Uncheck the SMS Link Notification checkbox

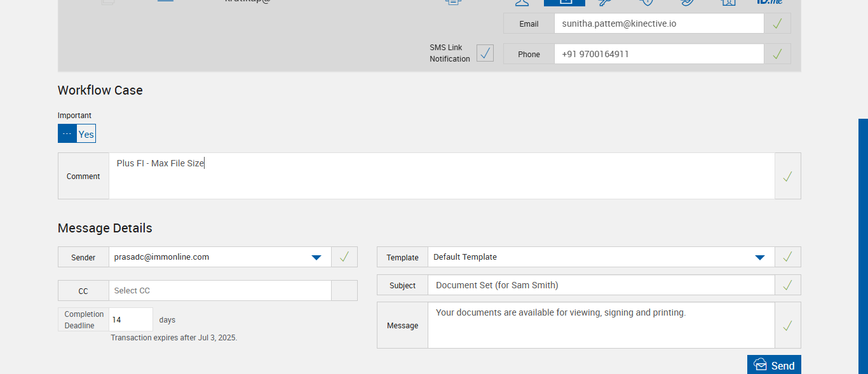click(485, 53)
